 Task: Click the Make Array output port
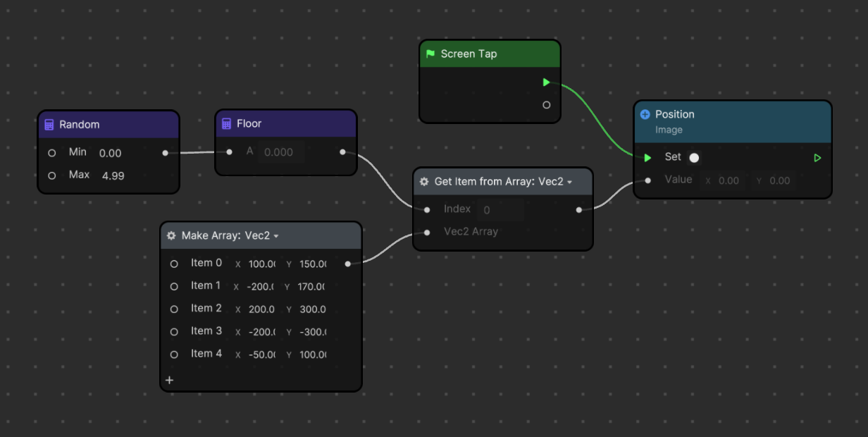point(347,264)
